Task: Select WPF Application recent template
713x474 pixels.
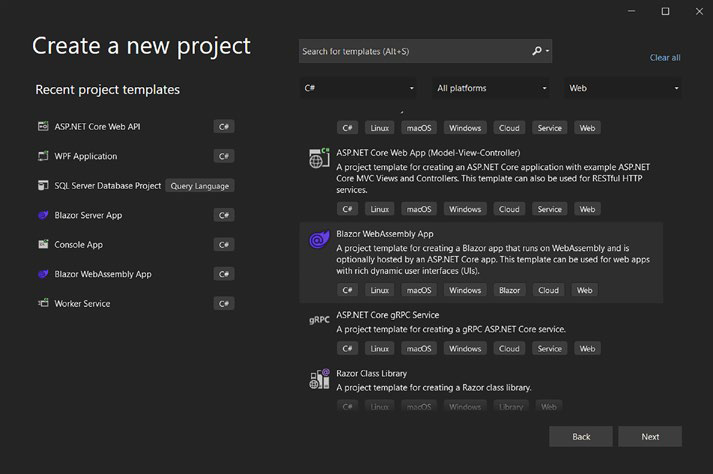Action: click(x=136, y=156)
